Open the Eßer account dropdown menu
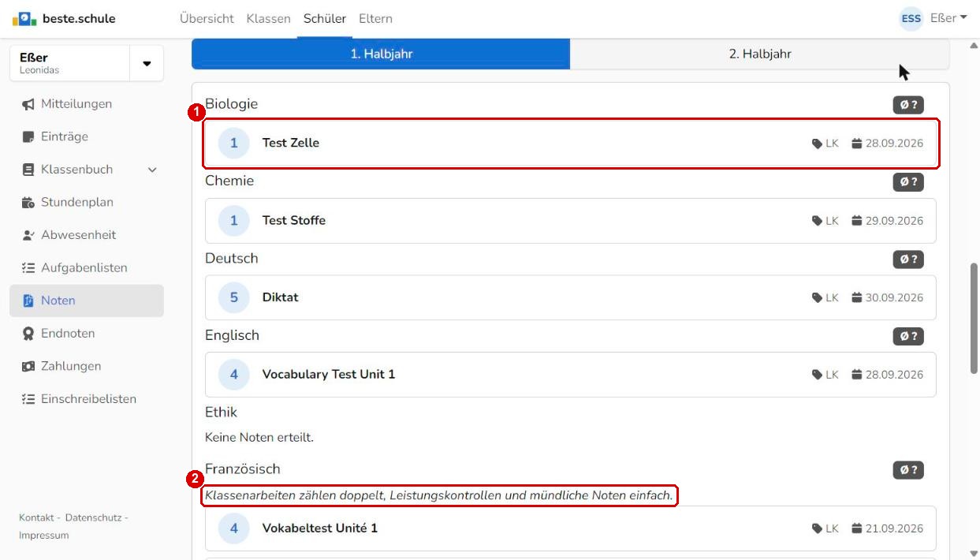980x560 pixels. pos(948,18)
